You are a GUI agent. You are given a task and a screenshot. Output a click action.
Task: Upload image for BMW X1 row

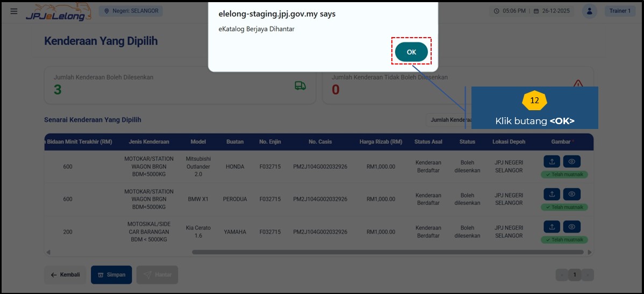point(552,194)
